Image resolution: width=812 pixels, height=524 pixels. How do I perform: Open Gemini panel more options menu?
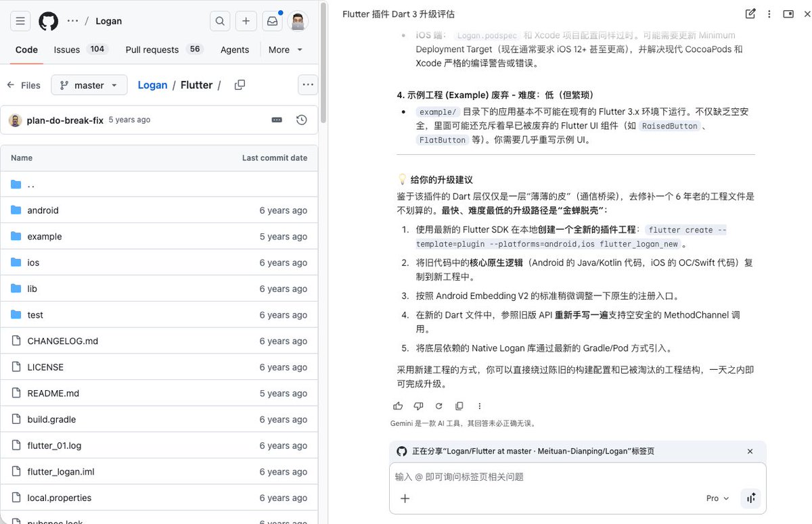[x=769, y=14]
